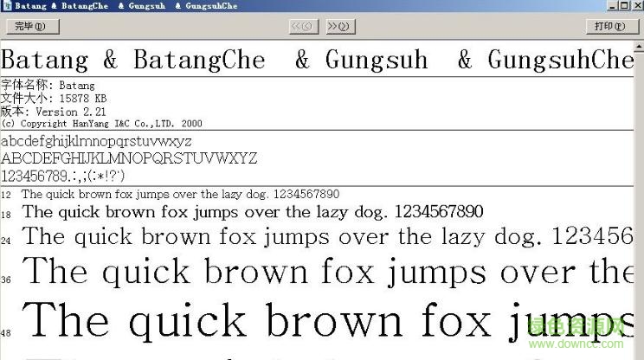Click the size 48 sample sentence

pos(327,321)
